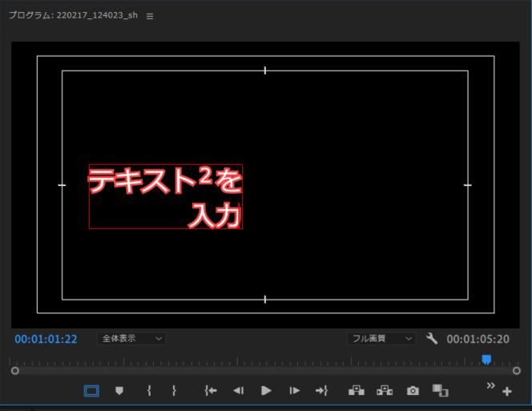Screen dimensions: 532x411
Task: Export a frame with camera icon
Action: [413, 390]
